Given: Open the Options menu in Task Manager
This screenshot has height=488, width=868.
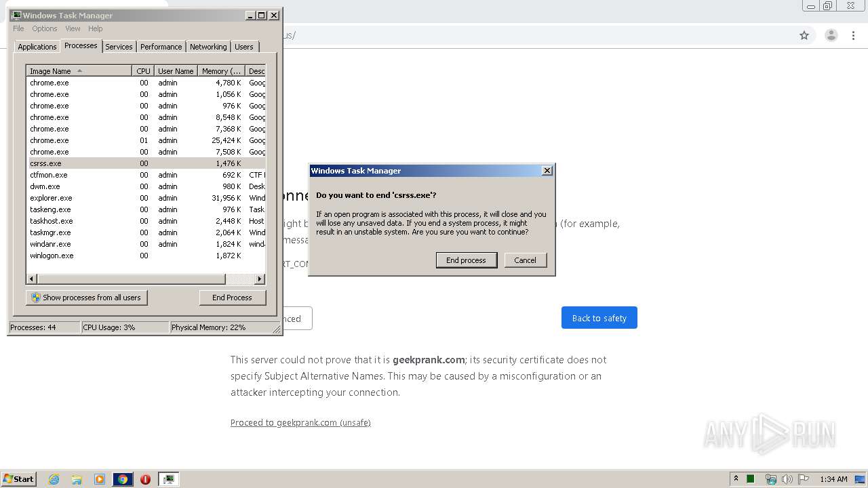Looking at the screenshot, I should (45, 28).
